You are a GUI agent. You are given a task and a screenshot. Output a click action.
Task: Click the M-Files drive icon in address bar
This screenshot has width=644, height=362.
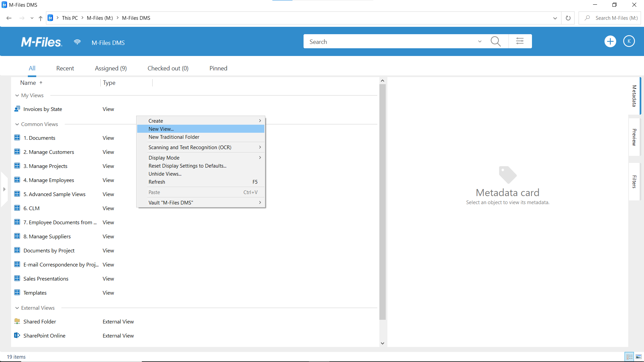(x=50, y=18)
